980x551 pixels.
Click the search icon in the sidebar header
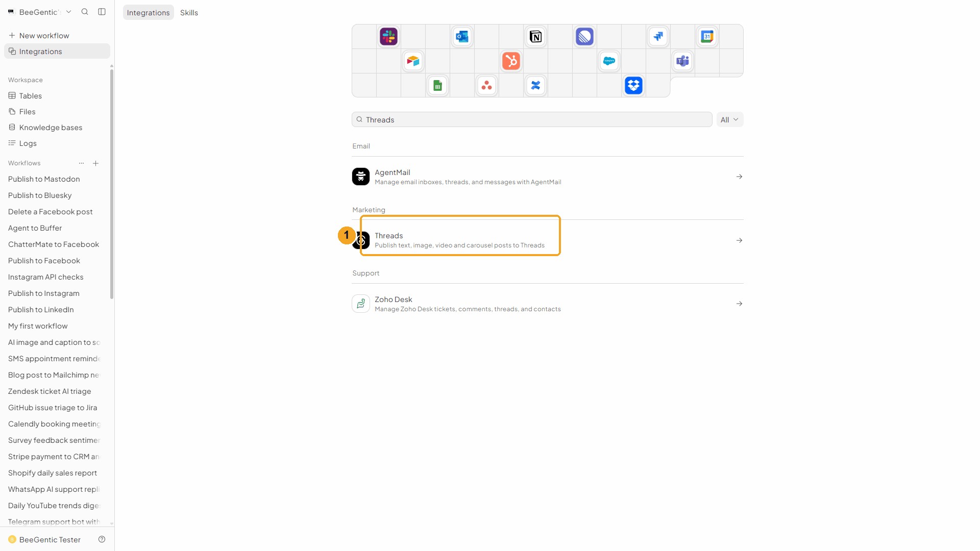(x=85, y=12)
